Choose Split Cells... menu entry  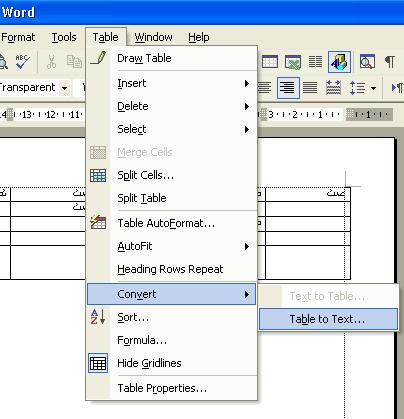coord(171,175)
